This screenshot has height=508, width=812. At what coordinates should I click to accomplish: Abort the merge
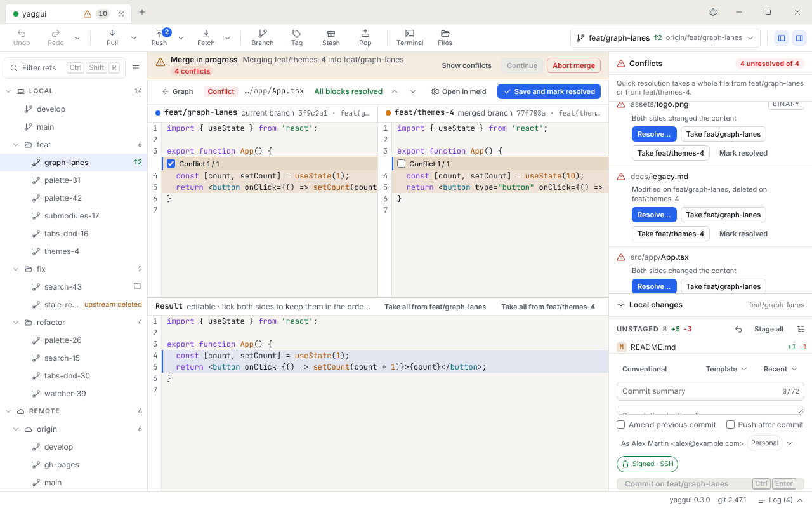(573, 65)
